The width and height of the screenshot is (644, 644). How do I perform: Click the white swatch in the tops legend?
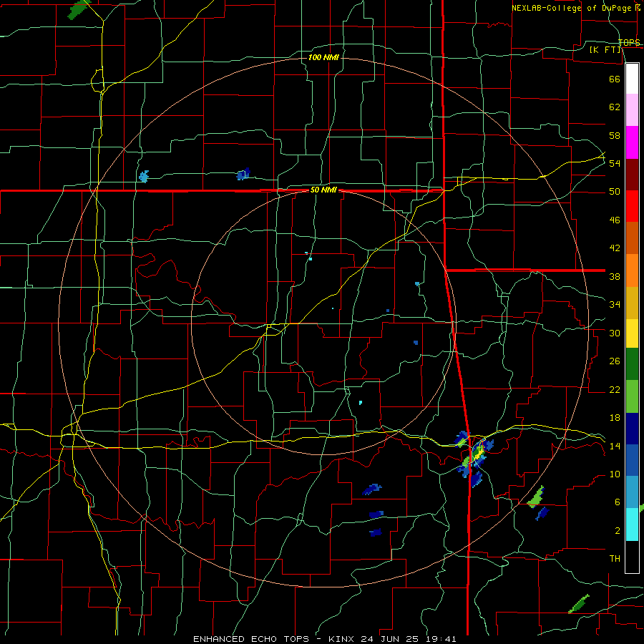632,79
